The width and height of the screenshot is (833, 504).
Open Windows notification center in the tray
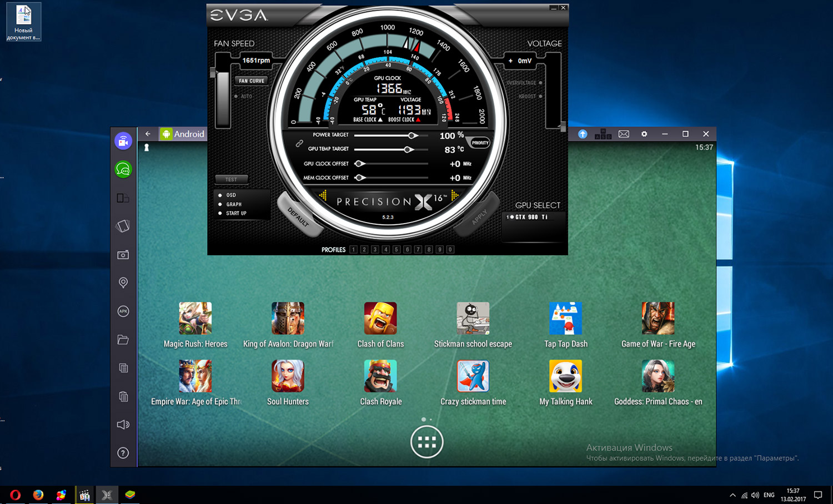pyautogui.click(x=817, y=495)
